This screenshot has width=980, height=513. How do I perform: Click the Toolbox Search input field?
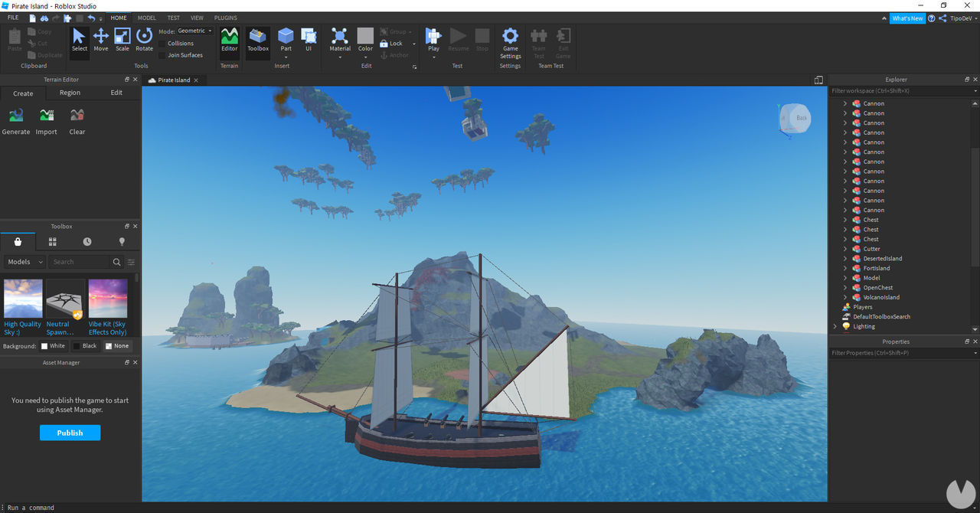pyautogui.click(x=80, y=262)
